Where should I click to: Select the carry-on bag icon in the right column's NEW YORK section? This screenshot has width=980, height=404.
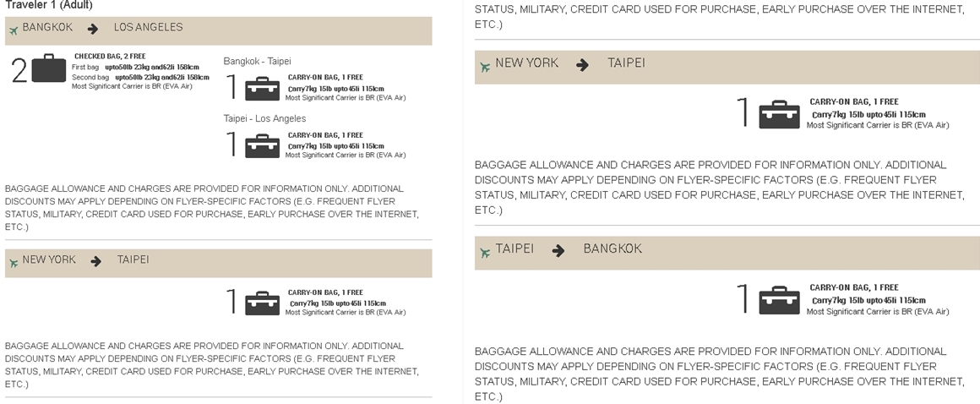click(779, 114)
